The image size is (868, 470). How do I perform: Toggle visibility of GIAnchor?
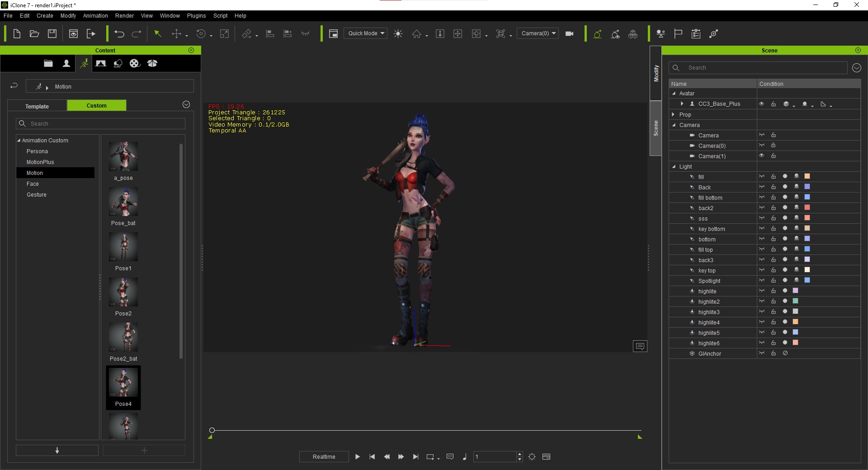coord(762,353)
